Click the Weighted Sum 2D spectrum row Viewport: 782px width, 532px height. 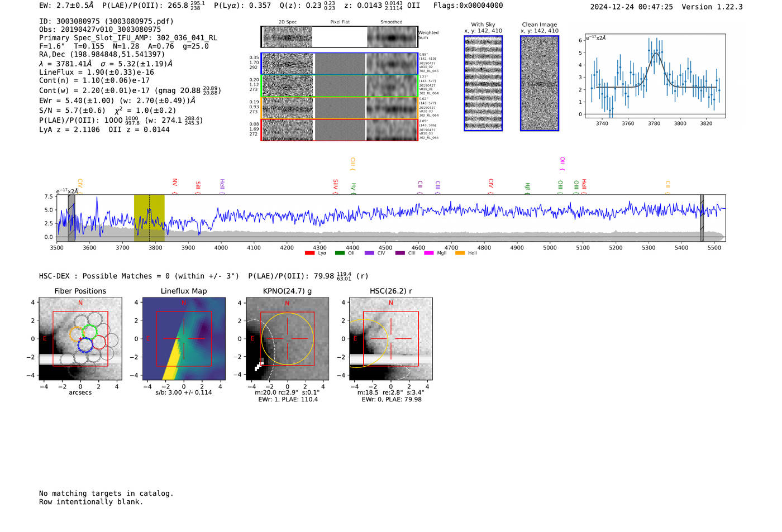click(x=339, y=37)
